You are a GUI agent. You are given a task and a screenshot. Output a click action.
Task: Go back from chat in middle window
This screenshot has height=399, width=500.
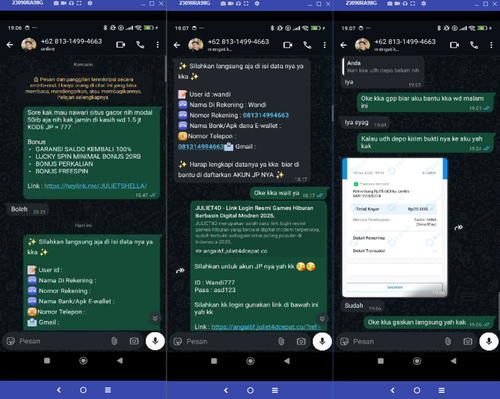coord(177,45)
